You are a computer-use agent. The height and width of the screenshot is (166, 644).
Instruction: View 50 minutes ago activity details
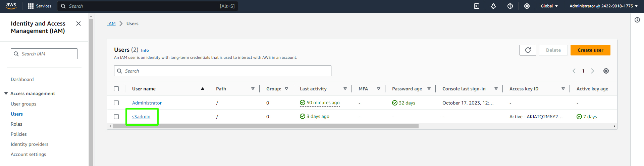[x=320, y=103]
